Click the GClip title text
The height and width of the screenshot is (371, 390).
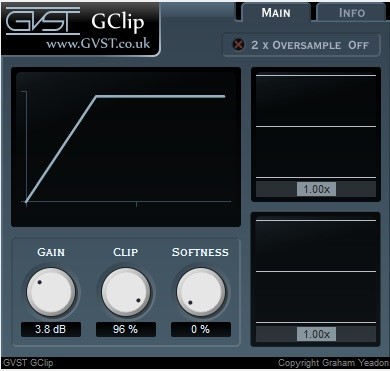118,22
